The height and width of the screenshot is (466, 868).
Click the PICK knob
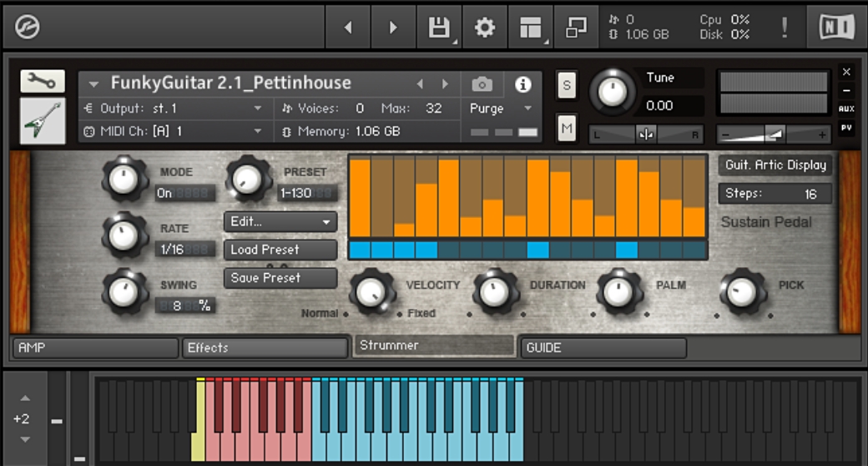743,292
